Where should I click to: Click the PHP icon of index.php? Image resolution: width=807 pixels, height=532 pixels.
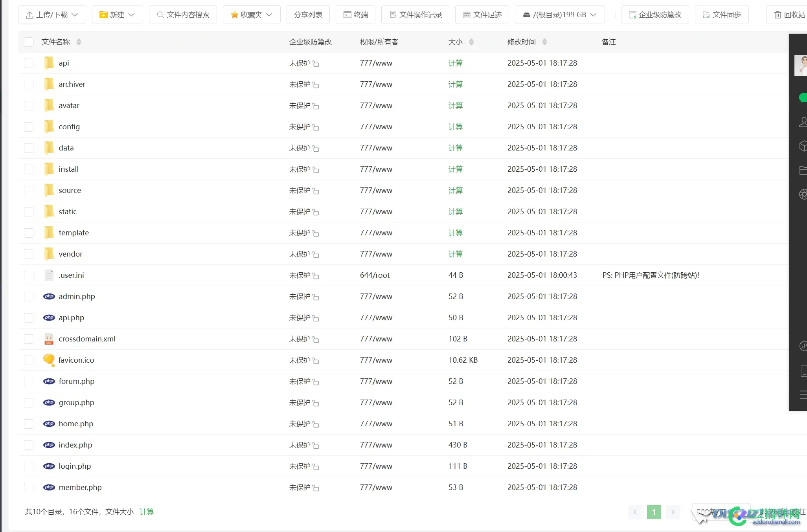point(49,445)
